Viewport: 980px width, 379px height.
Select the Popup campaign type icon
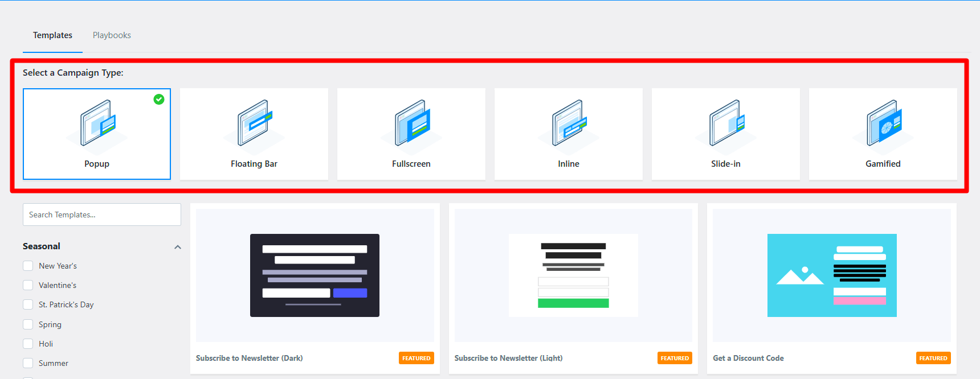click(x=97, y=123)
